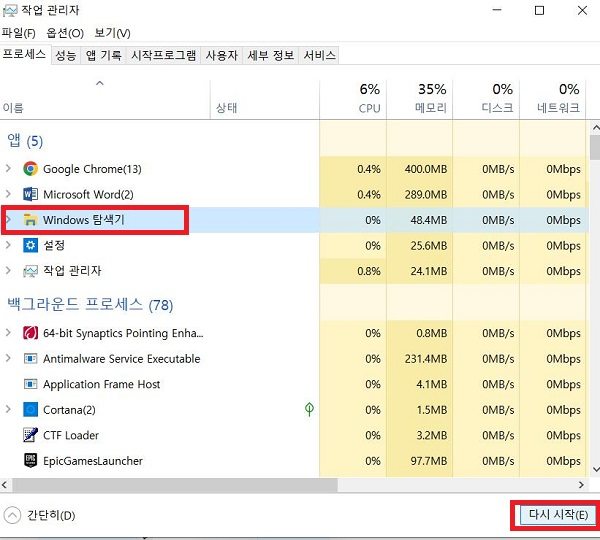Viewport: 600px width, 540px height.
Task: Click the EpicGamesLauncher icon
Action: pyautogui.click(x=30, y=460)
